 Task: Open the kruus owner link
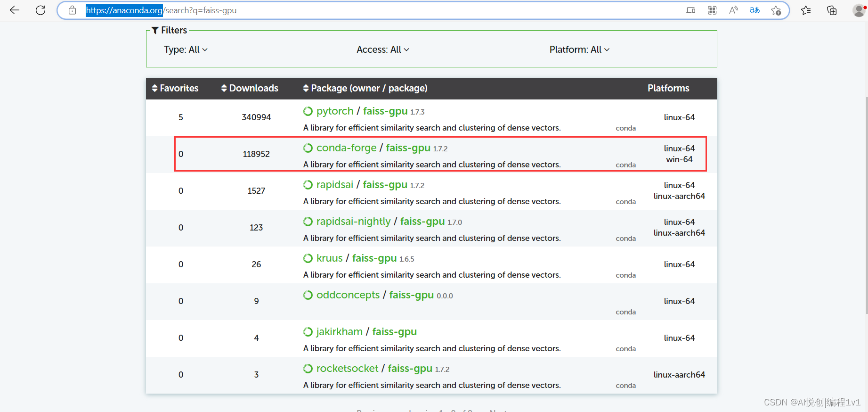330,258
